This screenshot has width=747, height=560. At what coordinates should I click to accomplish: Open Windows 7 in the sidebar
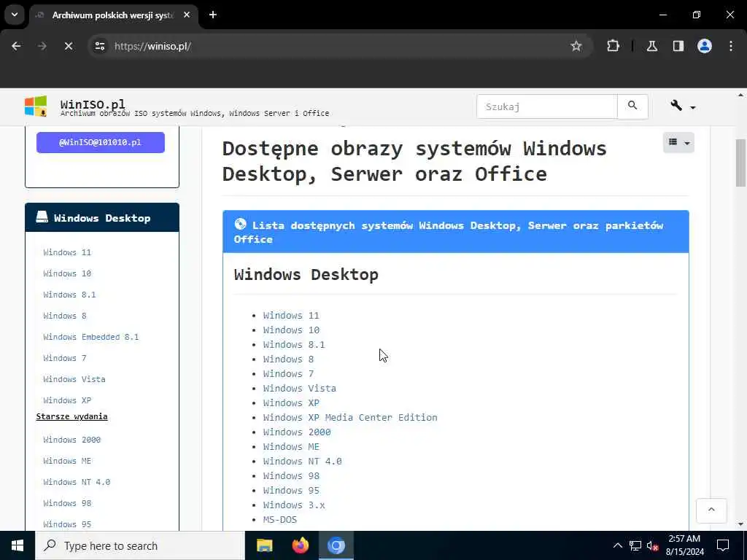(x=65, y=357)
